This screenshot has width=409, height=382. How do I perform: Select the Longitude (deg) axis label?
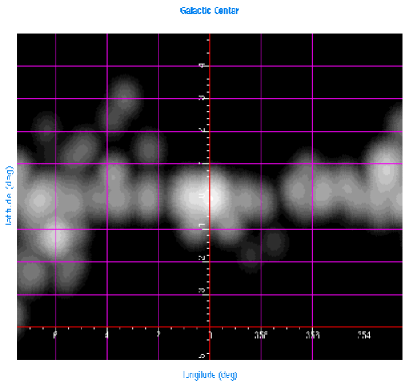click(210, 375)
